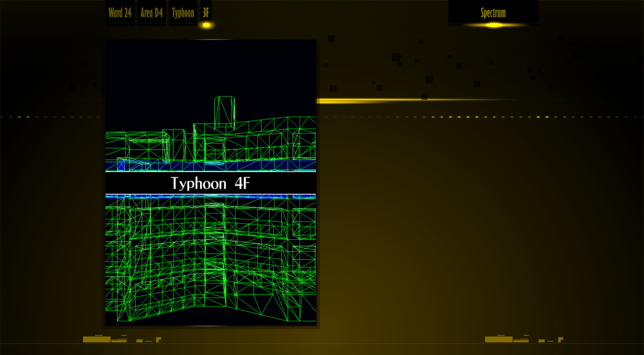The height and width of the screenshot is (355, 644).
Task: Select the Ward 24 breadcrumb tab
Action: point(120,13)
